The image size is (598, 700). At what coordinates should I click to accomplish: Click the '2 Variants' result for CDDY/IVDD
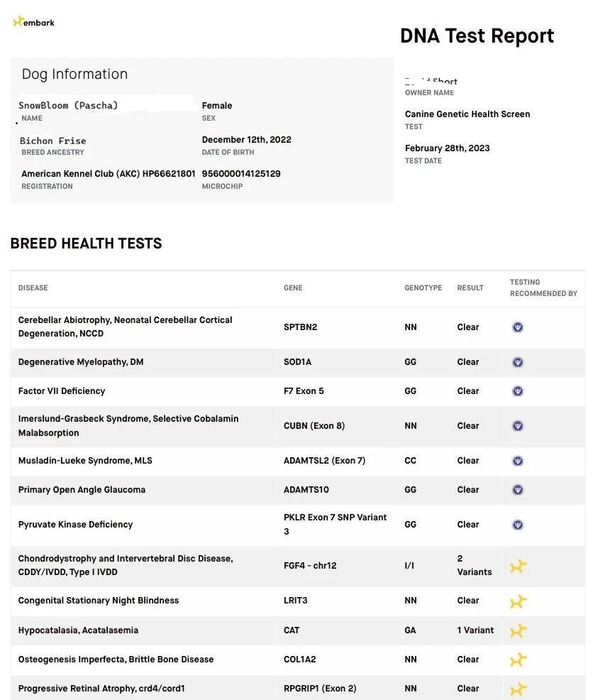(475, 565)
